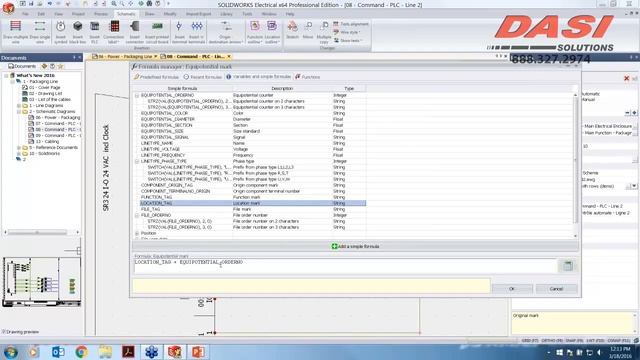Open the Draw ribbon tab
The image size is (640, 360).
tap(150, 14)
